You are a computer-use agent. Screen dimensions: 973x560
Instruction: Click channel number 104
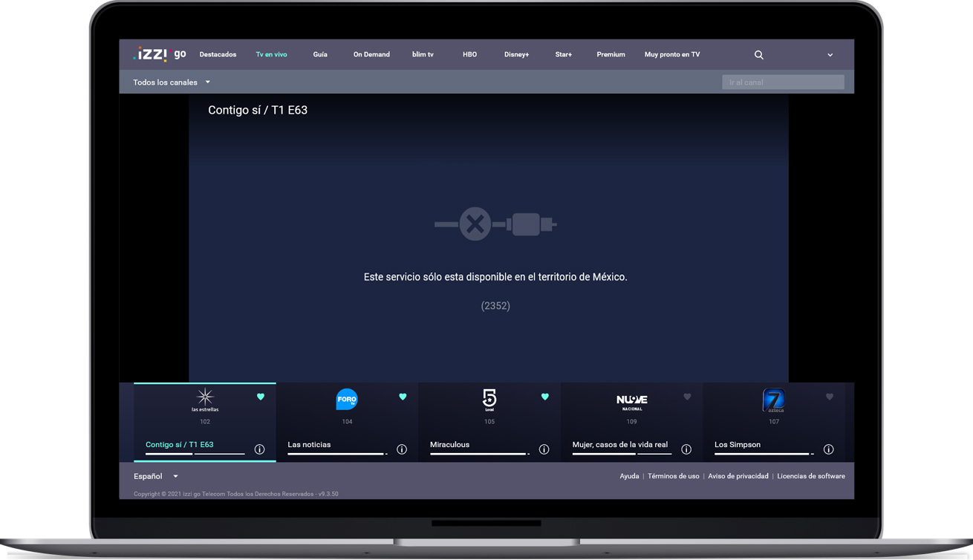click(347, 422)
